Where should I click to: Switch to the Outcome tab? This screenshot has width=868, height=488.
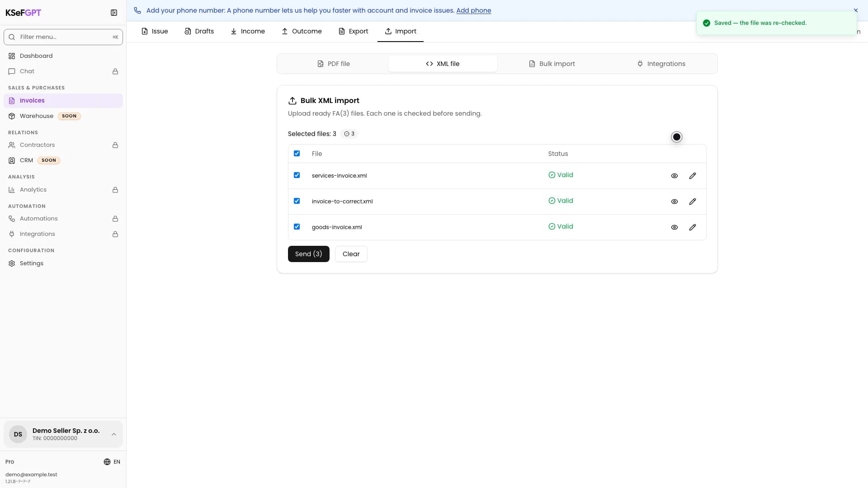(302, 31)
